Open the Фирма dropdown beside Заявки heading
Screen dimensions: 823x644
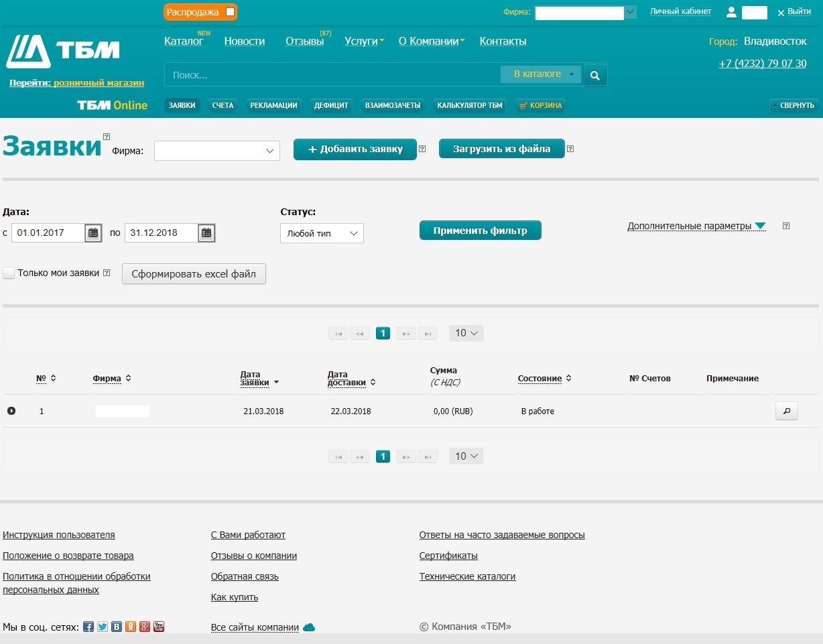(x=217, y=151)
